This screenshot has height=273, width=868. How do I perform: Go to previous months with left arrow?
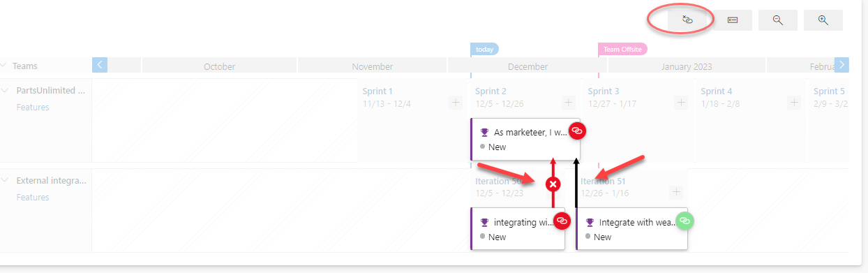100,65
